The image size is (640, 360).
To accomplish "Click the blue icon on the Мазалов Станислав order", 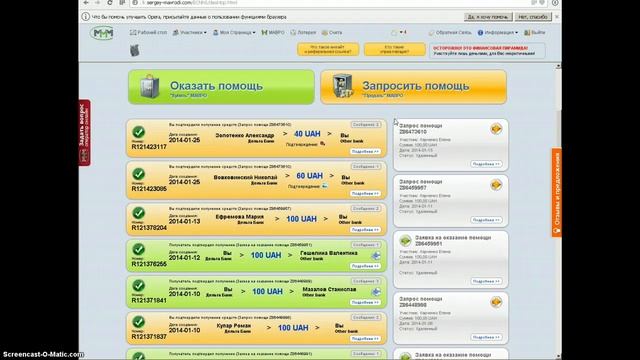I will pyautogui.click(x=376, y=292).
